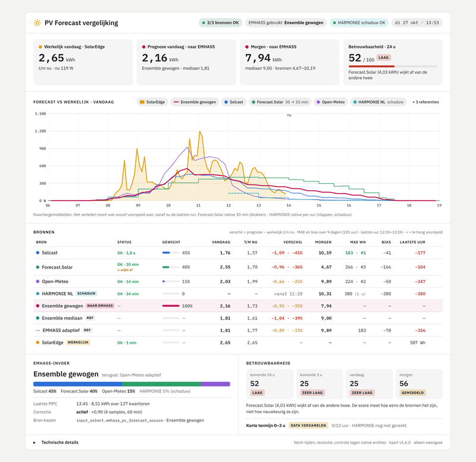The image size is (476, 462).
Task: Click the Open-Meteo 15% weight bar
Action: click(171, 281)
